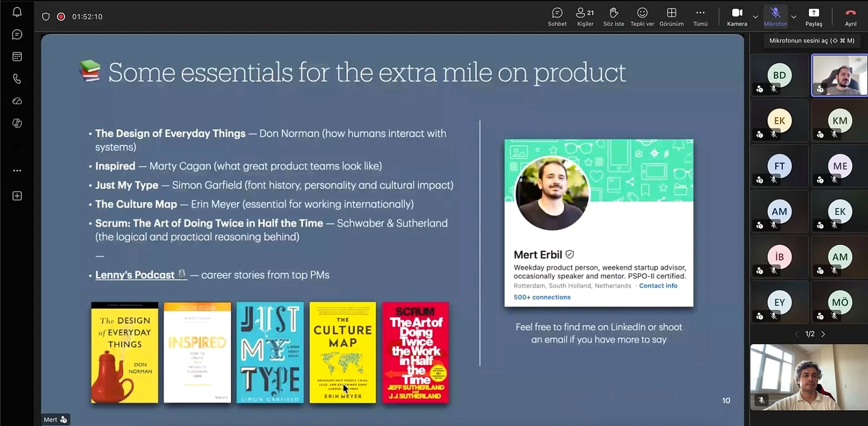The image size is (868, 426).
Task: Click Mert Erbil profile name
Action: pos(538,255)
